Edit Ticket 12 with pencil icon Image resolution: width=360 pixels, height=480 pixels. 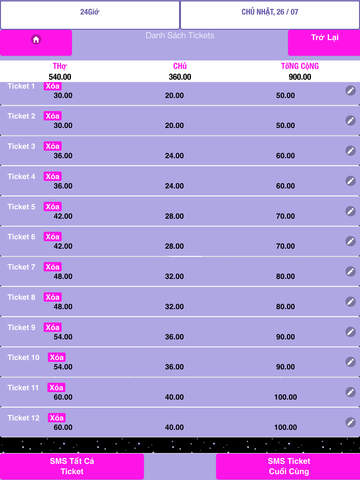point(350,422)
